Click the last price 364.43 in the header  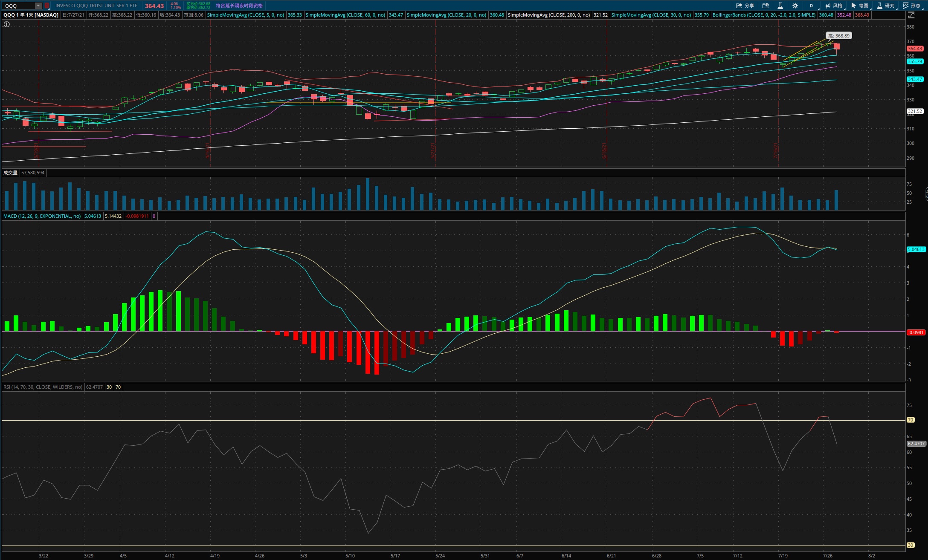[154, 6]
